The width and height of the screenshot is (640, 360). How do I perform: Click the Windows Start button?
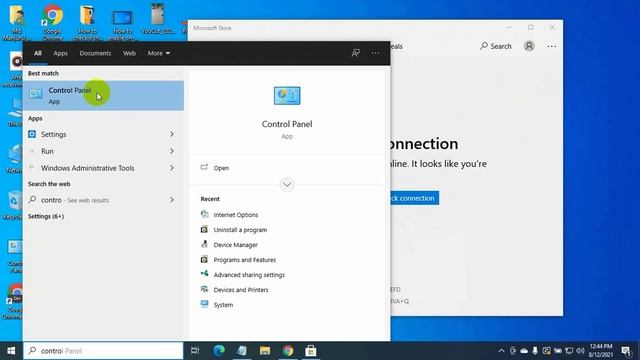click(11, 351)
